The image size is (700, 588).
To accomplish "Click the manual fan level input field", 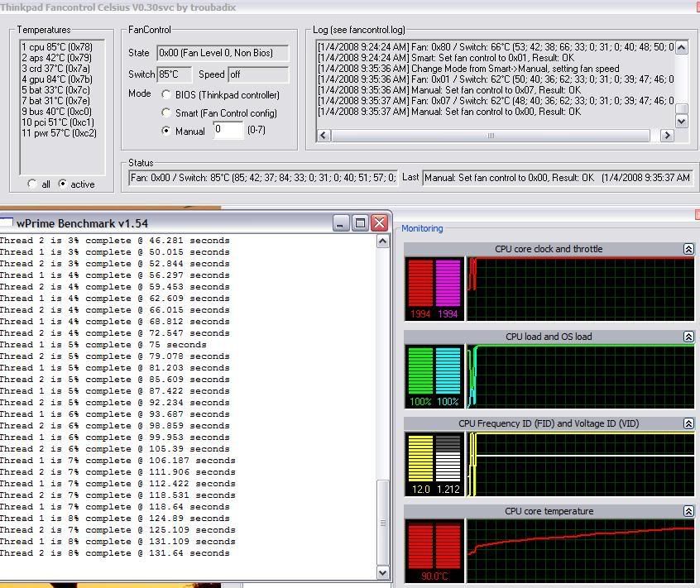I will pos(228,130).
